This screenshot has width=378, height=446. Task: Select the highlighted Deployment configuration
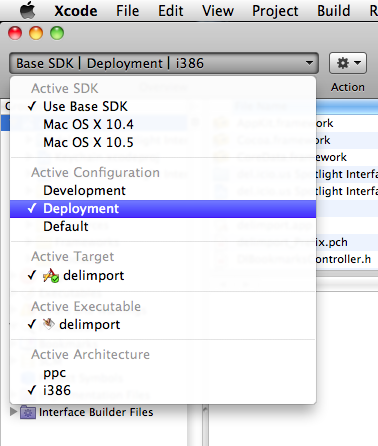click(x=163, y=209)
